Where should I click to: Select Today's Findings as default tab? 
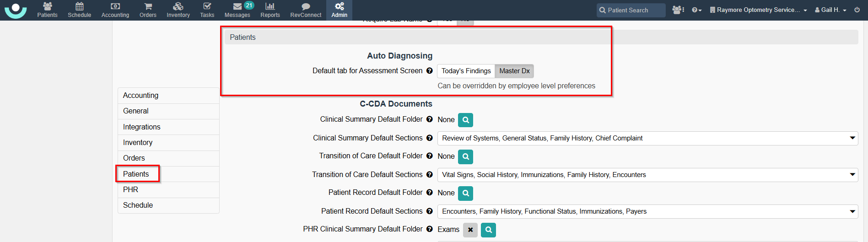coord(466,71)
